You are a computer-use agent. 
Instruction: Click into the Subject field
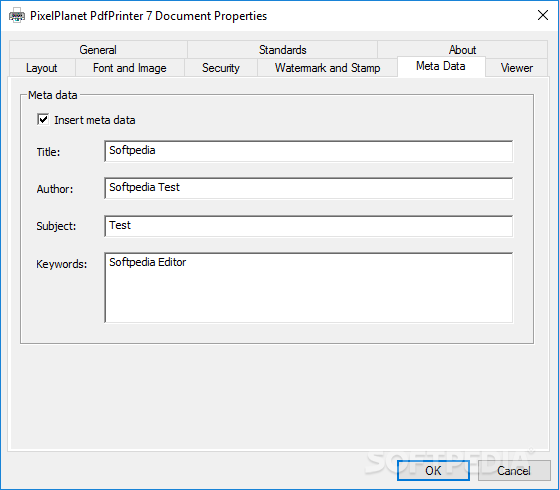[309, 226]
